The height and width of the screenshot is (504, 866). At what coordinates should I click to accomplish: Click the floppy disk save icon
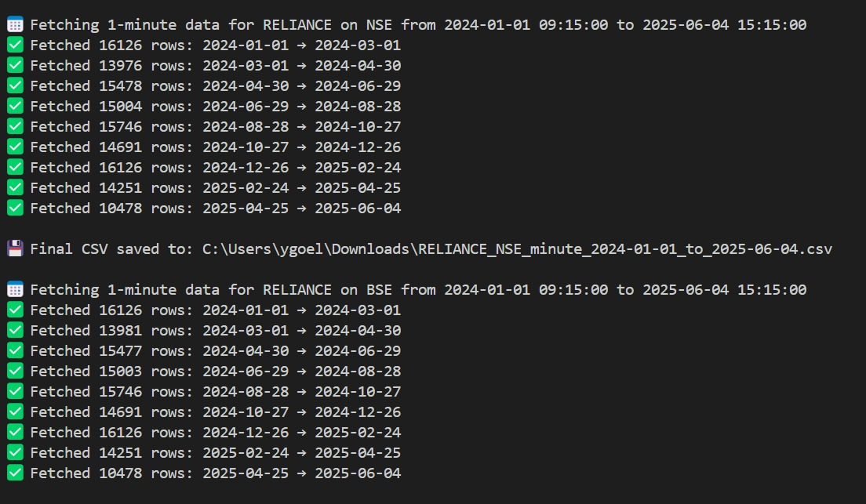[15, 248]
